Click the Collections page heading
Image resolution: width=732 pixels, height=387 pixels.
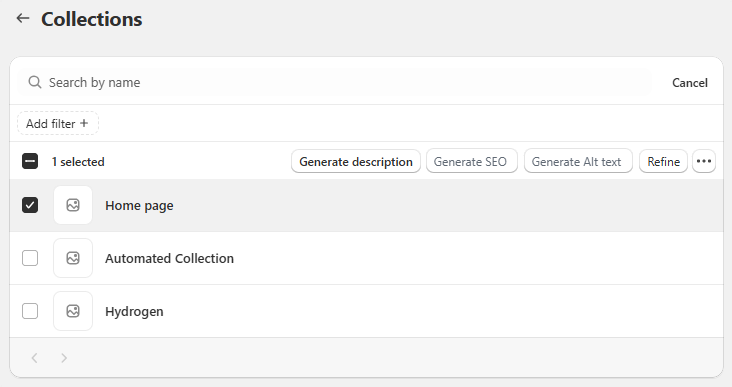(92, 19)
